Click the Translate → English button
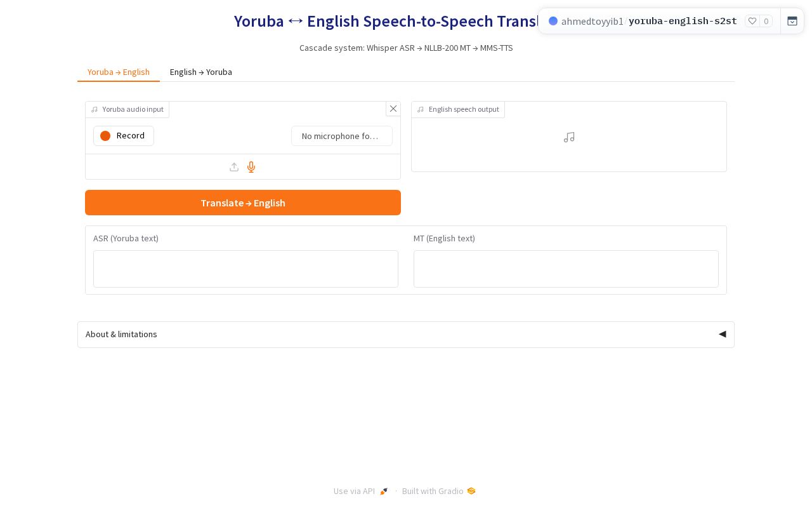Image resolution: width=812 pixels, height=508 pixels. tap(243, 203)
